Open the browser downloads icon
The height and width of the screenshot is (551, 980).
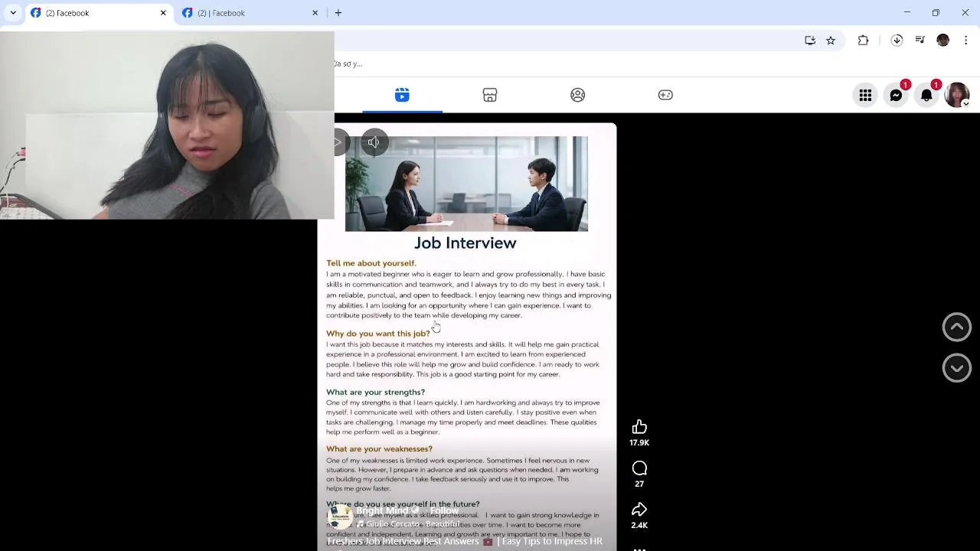click(897, 41)
